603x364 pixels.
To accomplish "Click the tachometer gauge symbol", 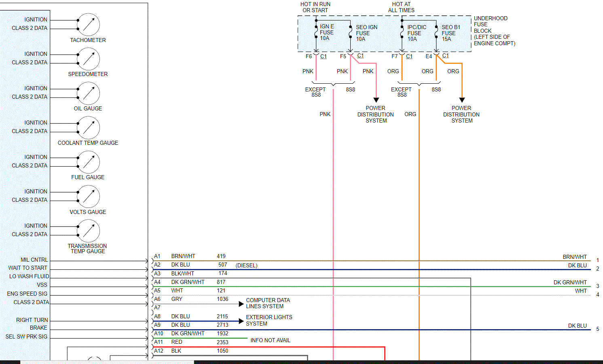I will click(89, 24).
